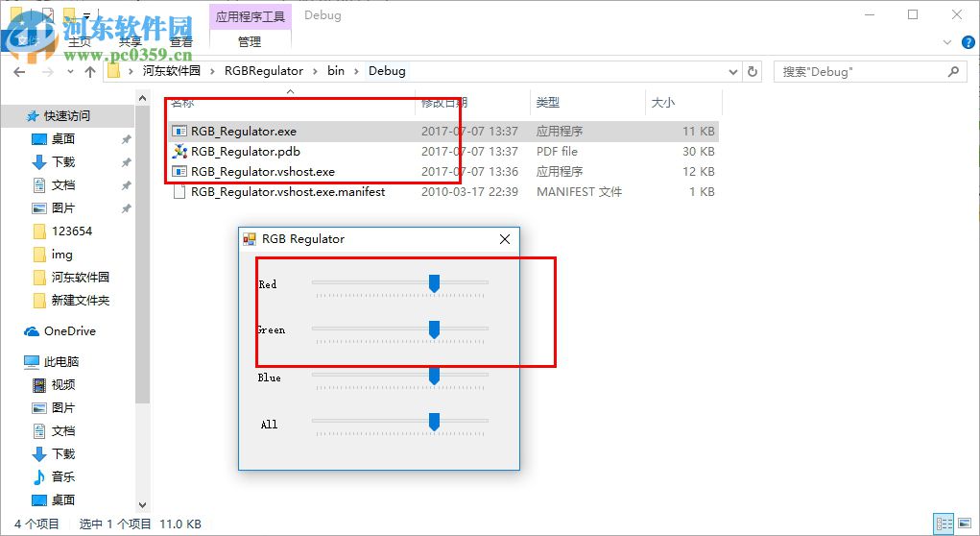Image resolution: width=980 pixels, height=536 pixels.
Task: Open pinned Pictures 图片 under Quick access
Action: coord(62,208)
